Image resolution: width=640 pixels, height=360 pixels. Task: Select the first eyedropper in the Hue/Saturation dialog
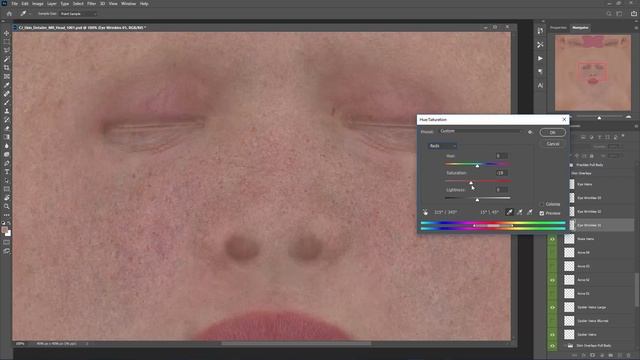tap(509, 212)
